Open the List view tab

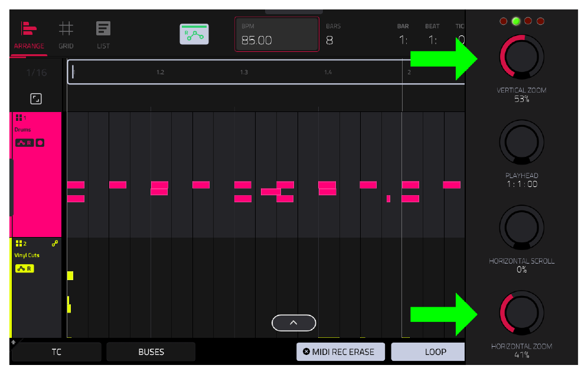pyautogui.click(x=103, y=35)
